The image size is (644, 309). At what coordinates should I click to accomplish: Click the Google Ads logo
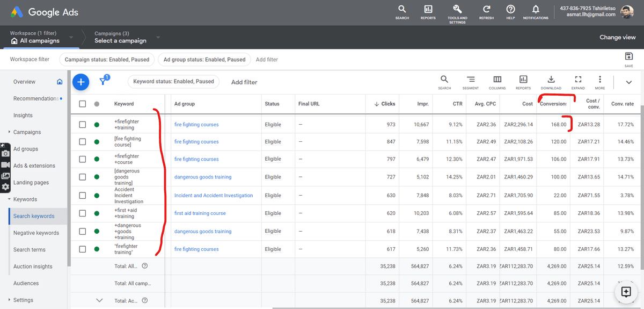(x=45, y=12)
